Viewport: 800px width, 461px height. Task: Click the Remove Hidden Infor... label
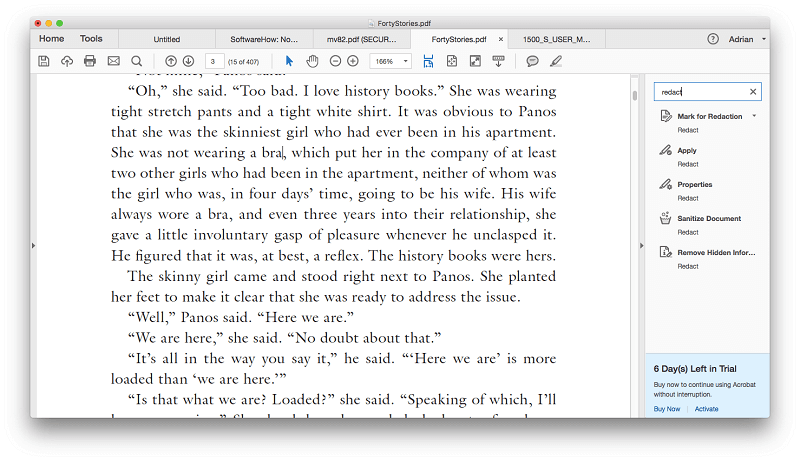pyautogui.click(x=716, y=252)
